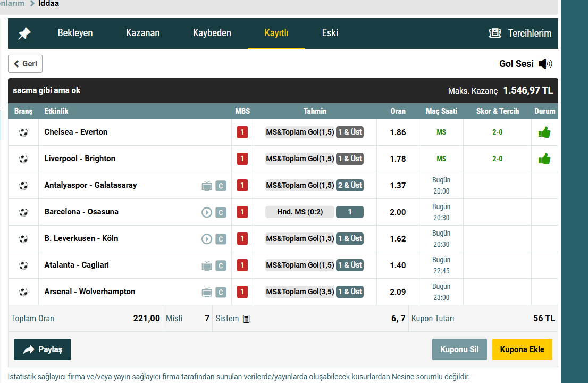Click the odds value 1.86

click(398, 132)
